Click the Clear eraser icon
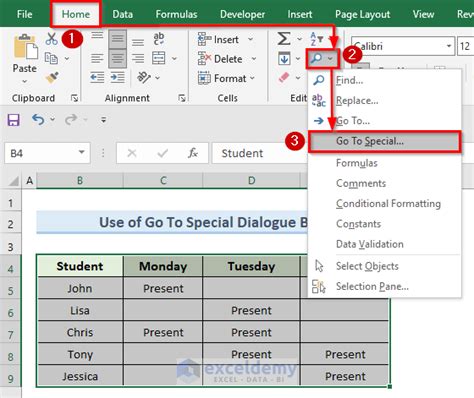 (x=284, y=78)
